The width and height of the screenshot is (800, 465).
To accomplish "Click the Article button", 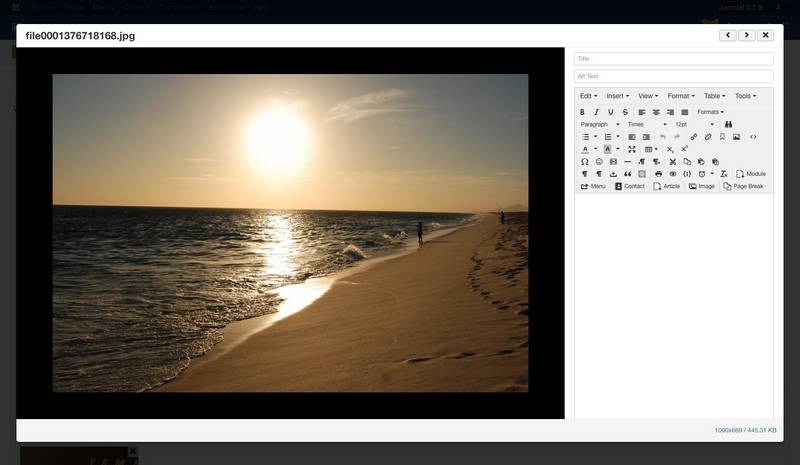I will coord(667,186).
